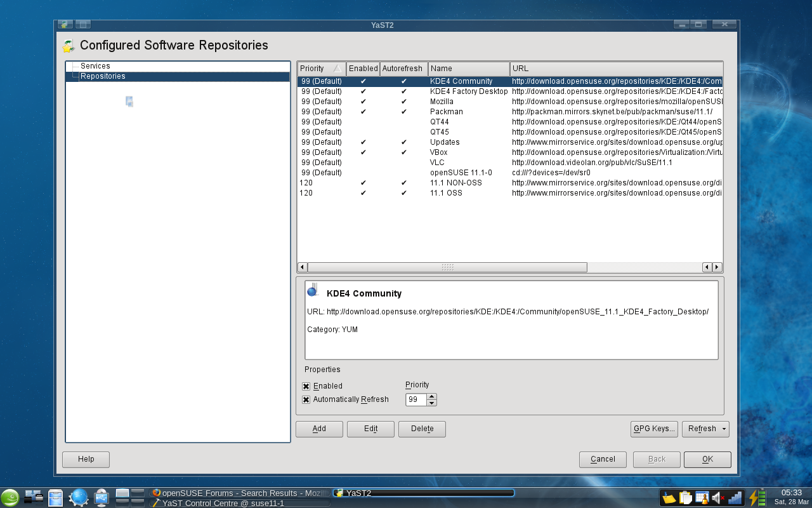Click the Priority column sort arrow
This screenshot has width=812, height=508.
tap(337, 69)
